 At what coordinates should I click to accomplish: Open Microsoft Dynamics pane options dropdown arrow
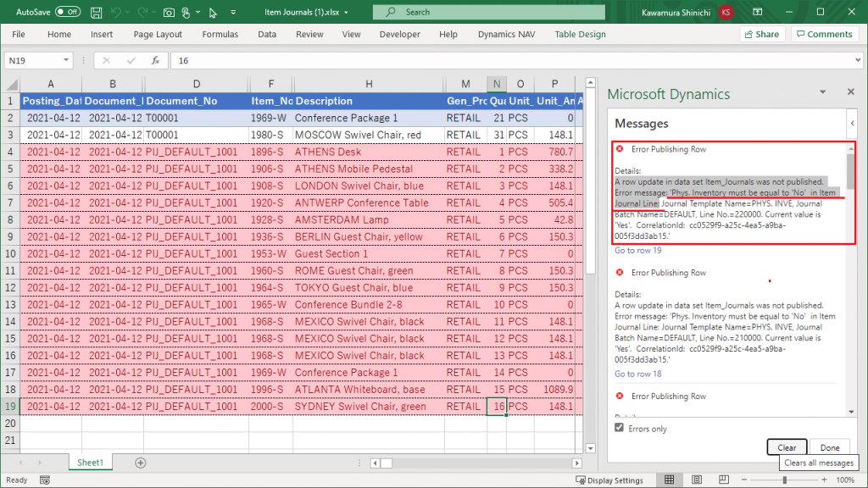pos(822,91)
